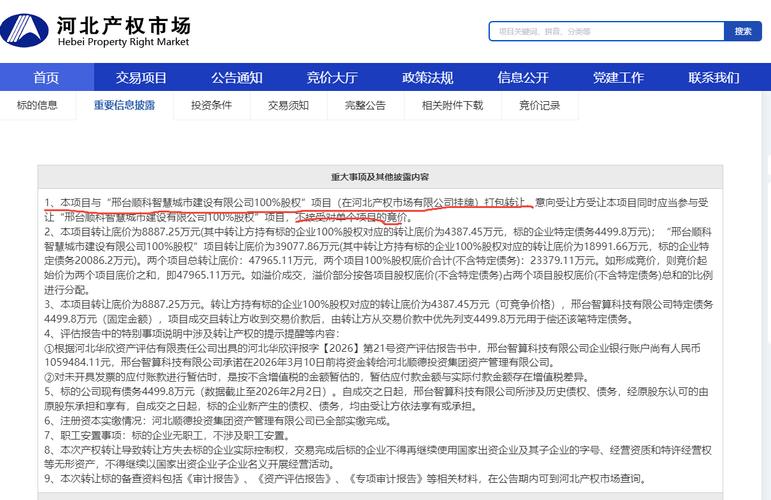The image size is (771, 500).
Task: Click the 重大事项及其他披露内容 header
Action: coord(380,177)
